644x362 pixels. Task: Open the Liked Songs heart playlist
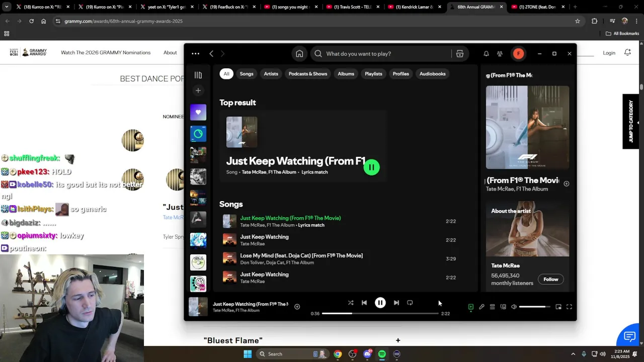(198, 112)
